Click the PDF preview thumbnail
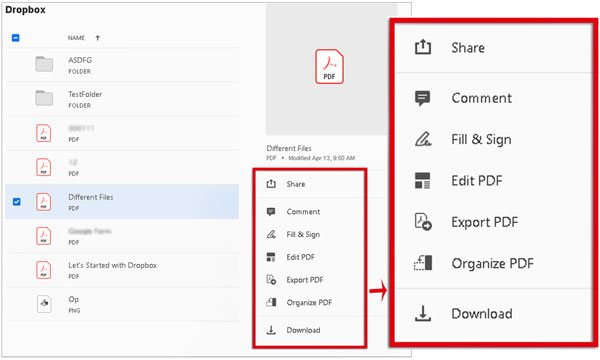The image size is (600, 360). (x=331, y=69)
